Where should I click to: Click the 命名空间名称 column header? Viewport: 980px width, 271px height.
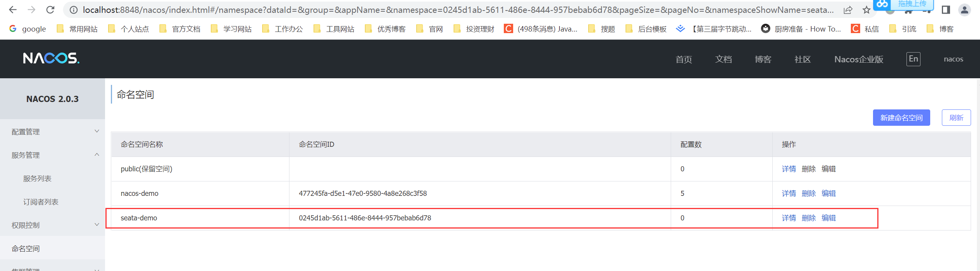coord(200,144)
